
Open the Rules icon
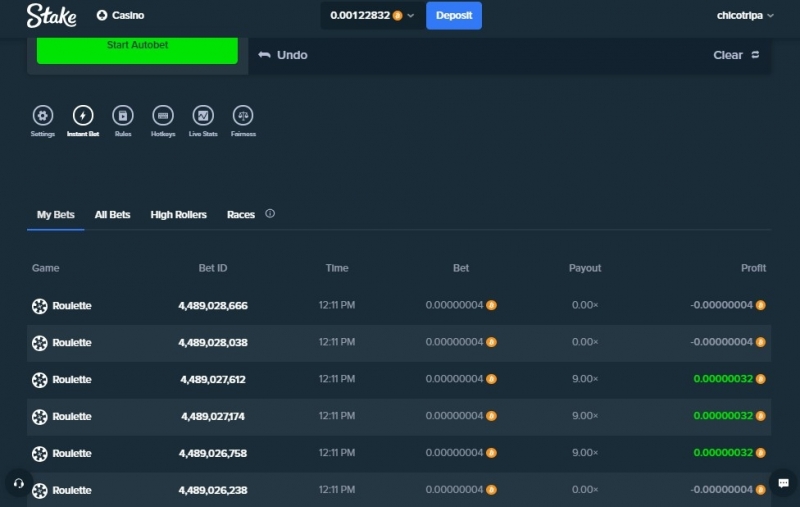pos(123,116)
